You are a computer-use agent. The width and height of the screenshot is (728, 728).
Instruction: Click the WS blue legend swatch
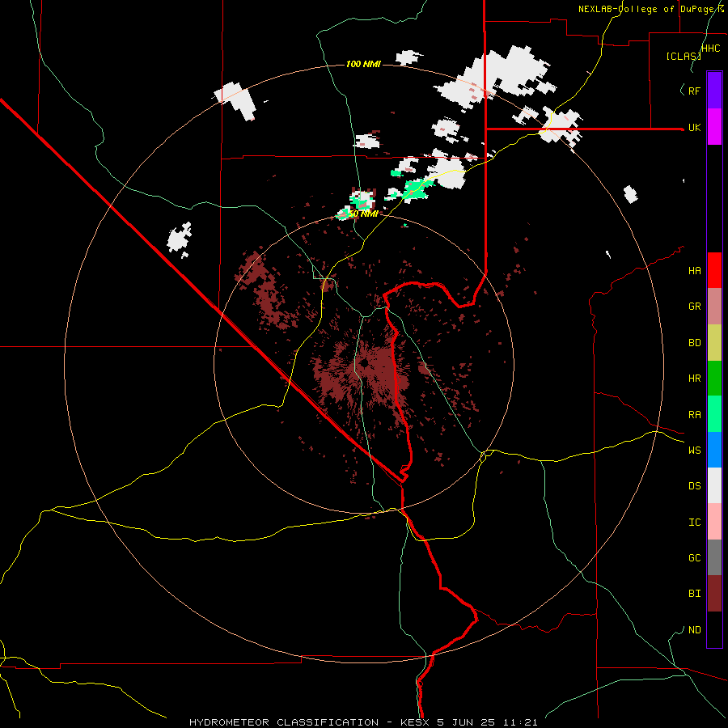pos(714,450)
